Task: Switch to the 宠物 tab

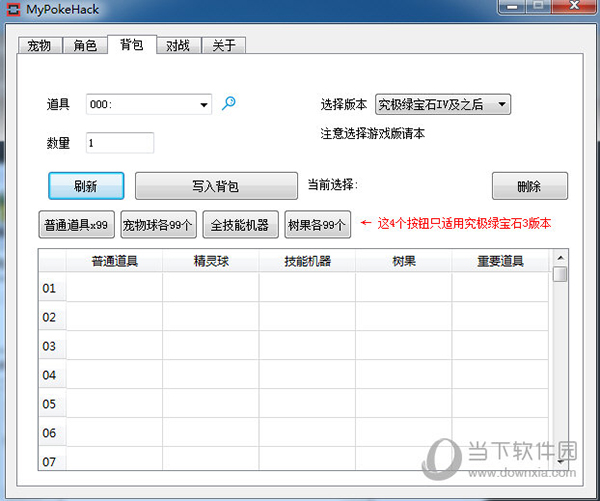Action: tap(39, 46)
